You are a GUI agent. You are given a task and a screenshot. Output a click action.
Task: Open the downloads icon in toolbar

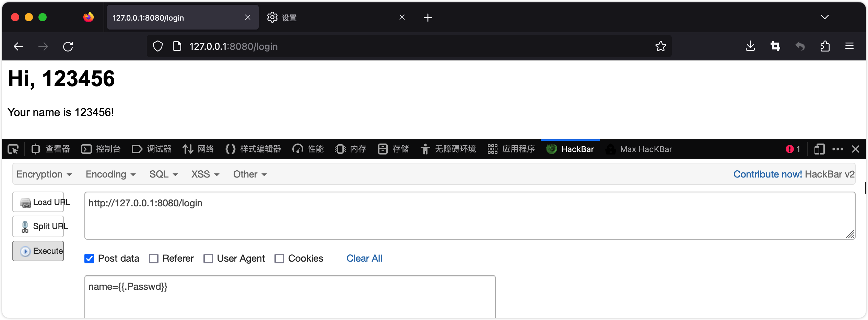[750, 46]
